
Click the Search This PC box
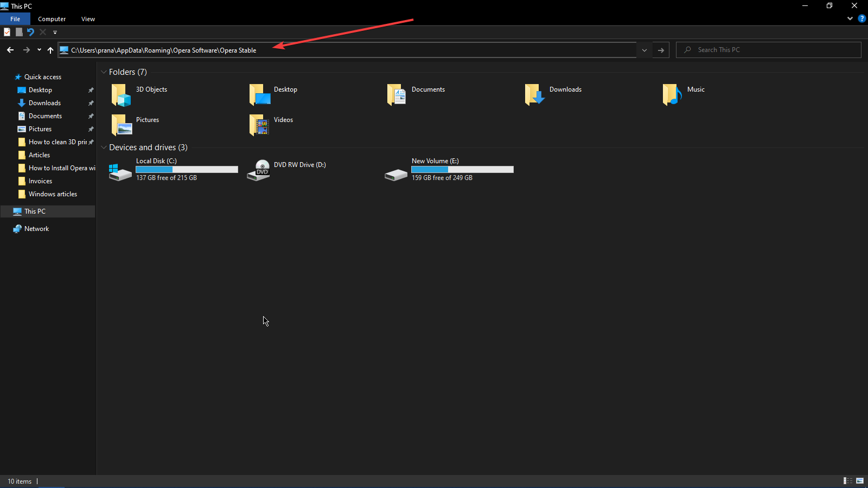tap(769, 50)
